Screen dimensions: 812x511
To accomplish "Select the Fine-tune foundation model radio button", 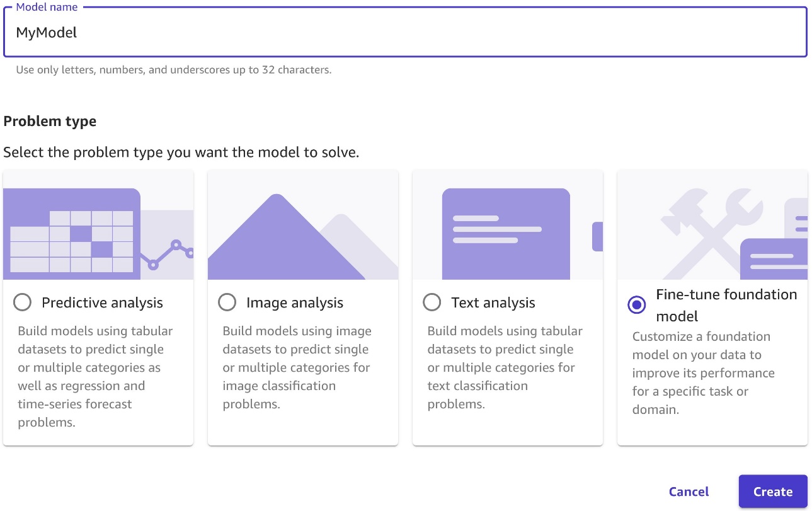I will [637, 305].
